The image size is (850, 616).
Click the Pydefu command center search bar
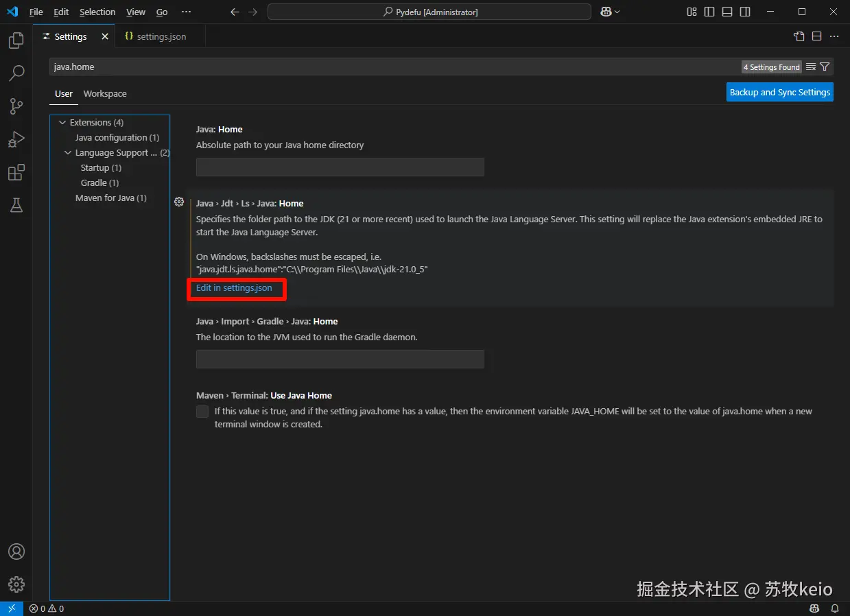click(429, 12)
